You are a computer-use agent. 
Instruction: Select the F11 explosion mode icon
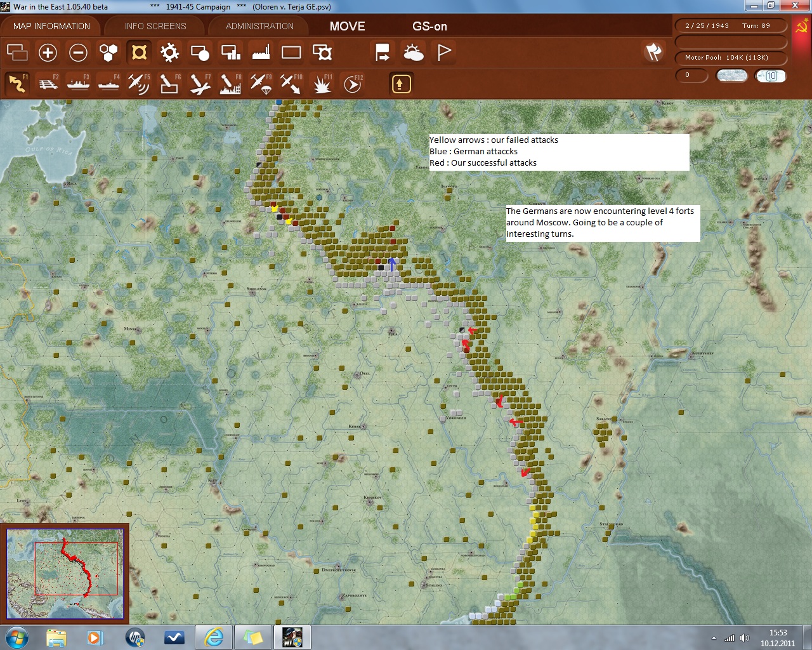coord(322,84)
